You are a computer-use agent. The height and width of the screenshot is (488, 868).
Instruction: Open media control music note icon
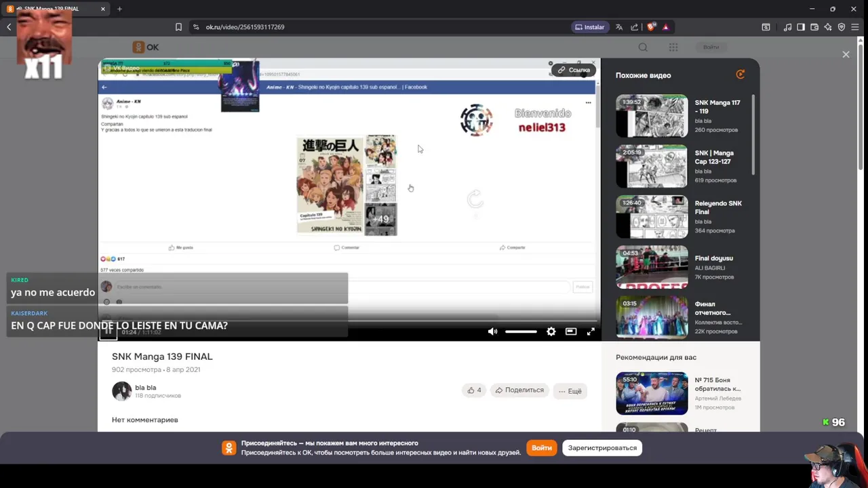coord(787,27)
